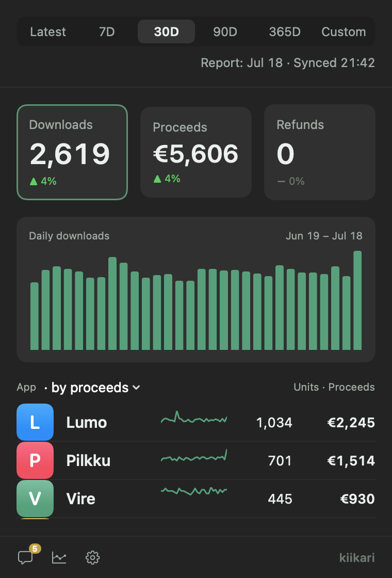
Task: Open the reviews chat bubble icon
Action: pos(25,557)
